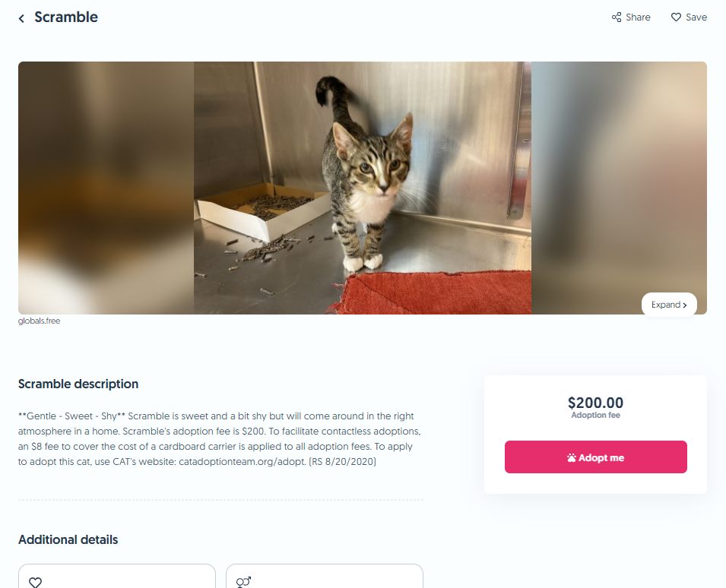The width and height of the screenshot is (726, 588).
Task: Click the heart icon in details card
Action: [x=36, y=582]
